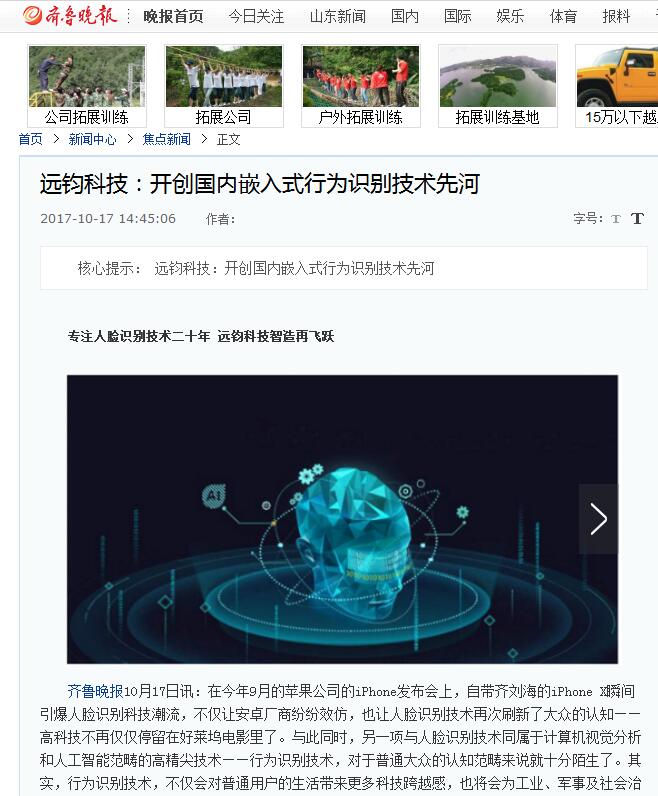Decrease font size with small T icon
The width and height of the screenshot is (658, 796).
(616, 219)
